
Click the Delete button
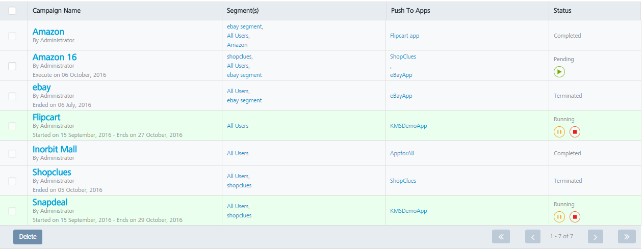pos(28,237)
